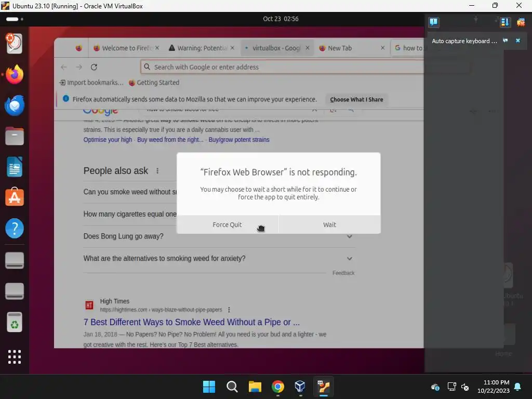Expand the Can you smoke weed without question
Image resolution: width=532 pixels, height=399 pixels.
click(130, 192)
